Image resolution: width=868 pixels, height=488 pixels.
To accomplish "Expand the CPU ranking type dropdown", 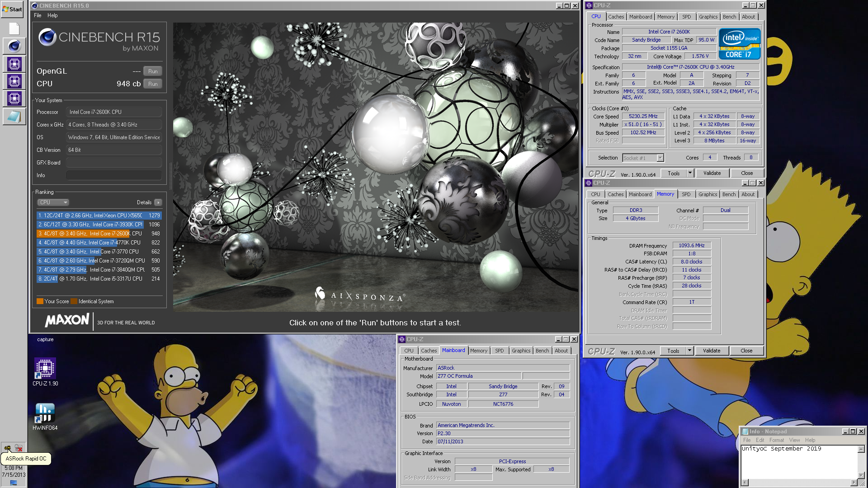I will 53,202.
